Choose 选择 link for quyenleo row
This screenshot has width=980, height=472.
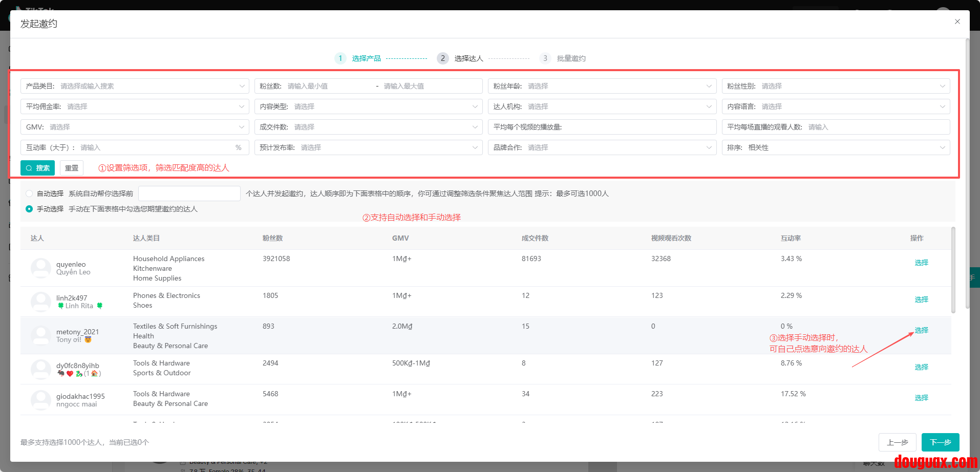pos(921,263)
